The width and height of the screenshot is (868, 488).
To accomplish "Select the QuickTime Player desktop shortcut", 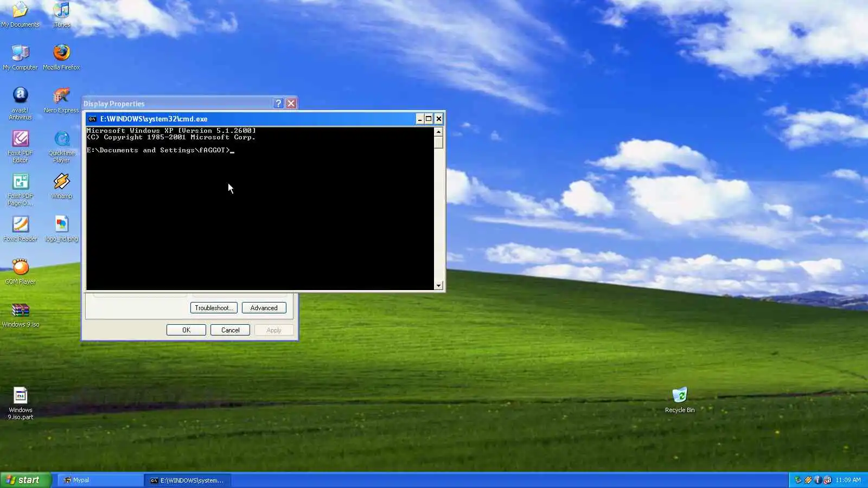I will 61,145.
